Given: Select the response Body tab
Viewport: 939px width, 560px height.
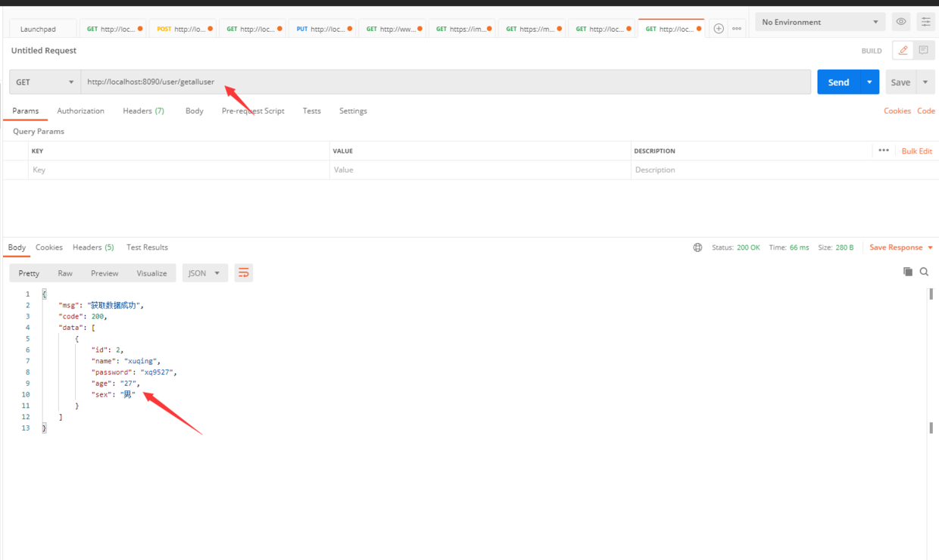Looking at the screenshot, I should (17, 247).
